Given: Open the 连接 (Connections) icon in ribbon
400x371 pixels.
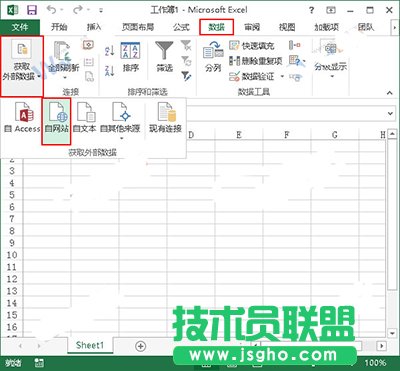Looking at the screenshot, I should coord(89,45).
